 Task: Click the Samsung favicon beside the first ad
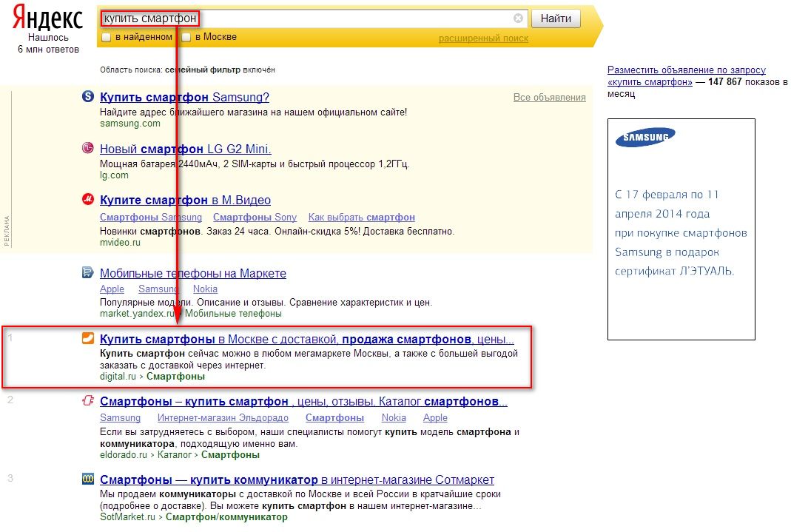pos(87,97)
